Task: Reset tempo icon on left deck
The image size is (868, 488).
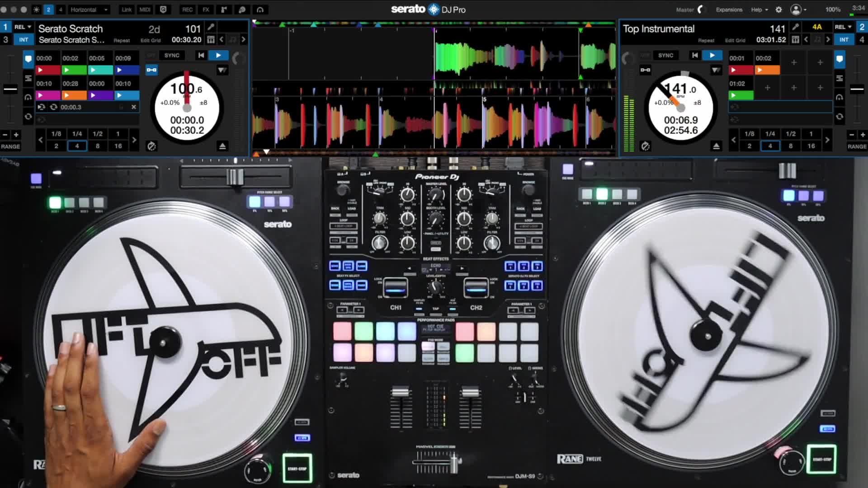Action: click(151, 146)
